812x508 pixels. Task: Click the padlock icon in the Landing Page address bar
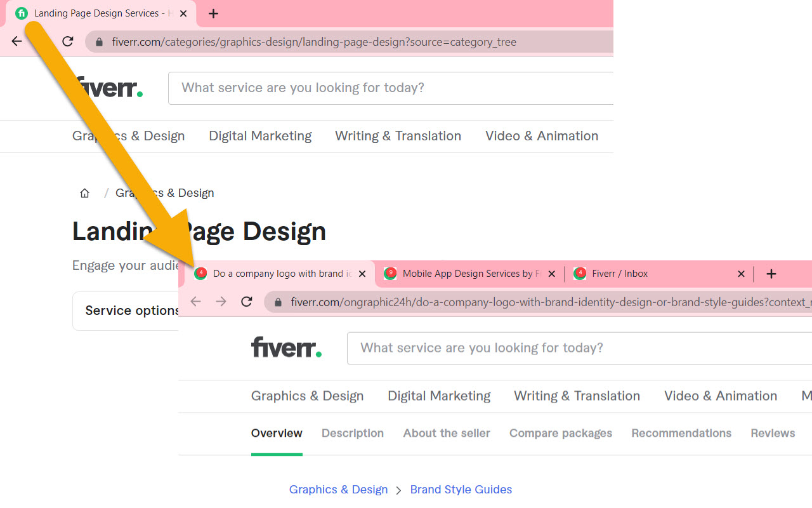pos(99,41)
